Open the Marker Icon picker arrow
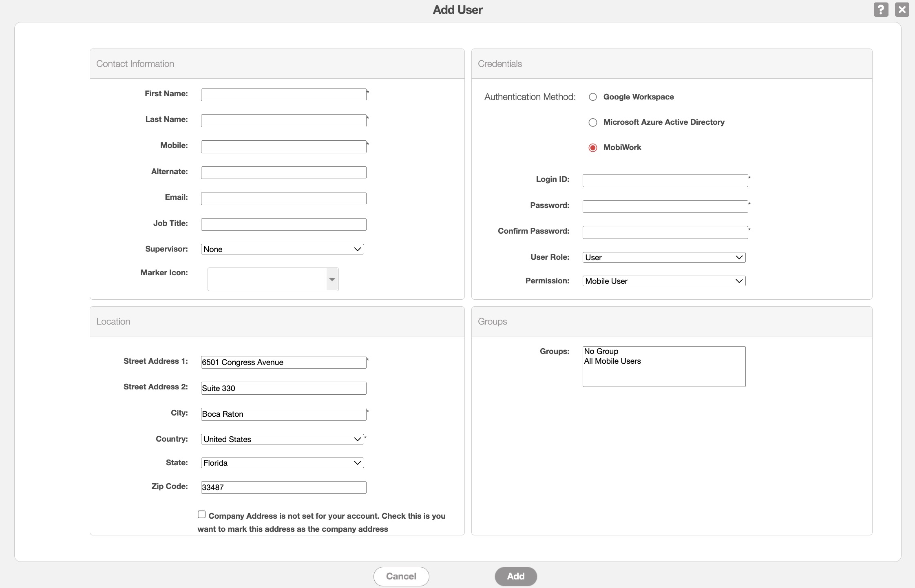This screenshot has height=588, width=915. [332, 279]
